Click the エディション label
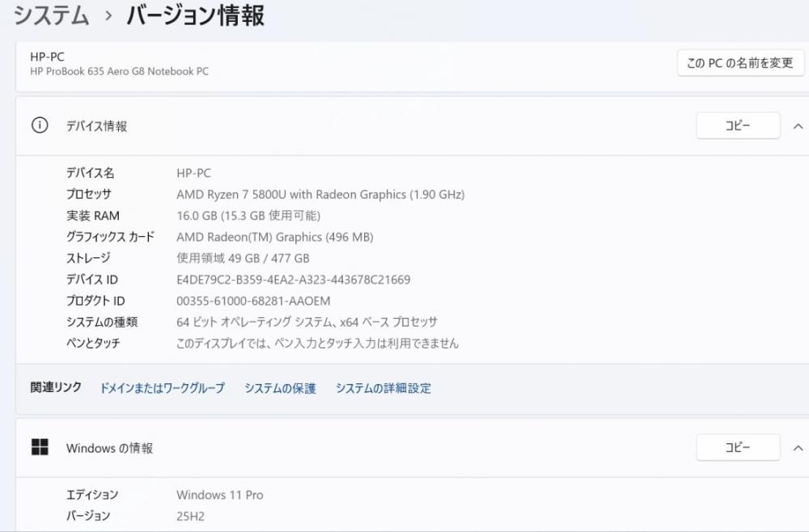The width and height of the screenshot is (809, 532). 92,495
